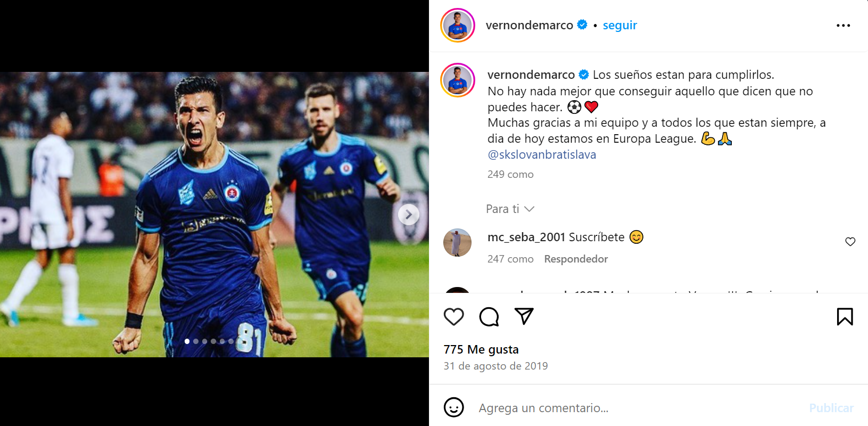Jump to second carousel dot
Screen dimensions: 868x426
coord(196,341)
